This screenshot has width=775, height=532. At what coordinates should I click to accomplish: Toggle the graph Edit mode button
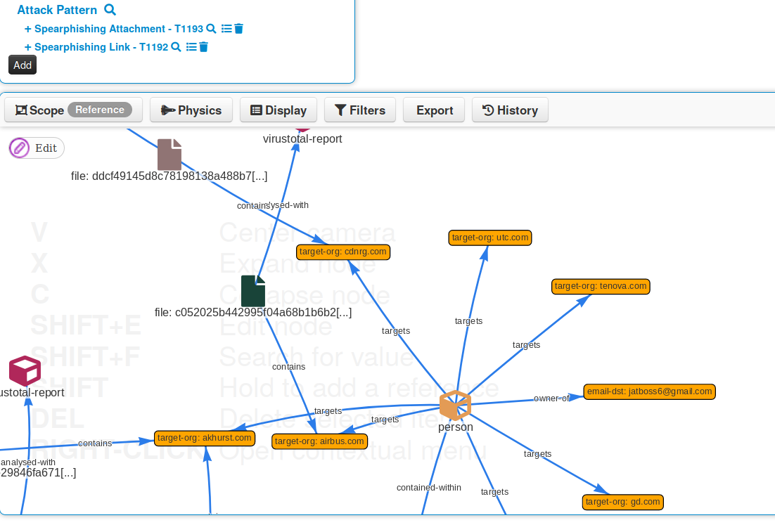pyautogui.click(x=37, y=148)
